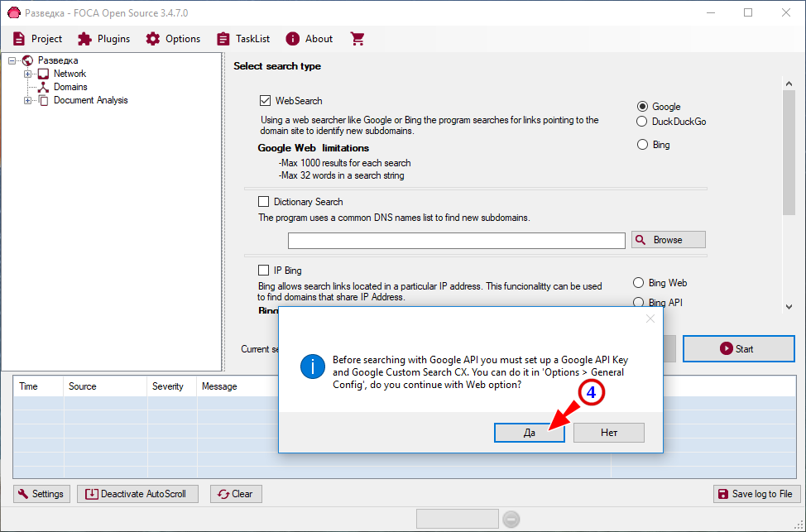
Task: Click the dictionary file path input field
Action: click(457, 241)
